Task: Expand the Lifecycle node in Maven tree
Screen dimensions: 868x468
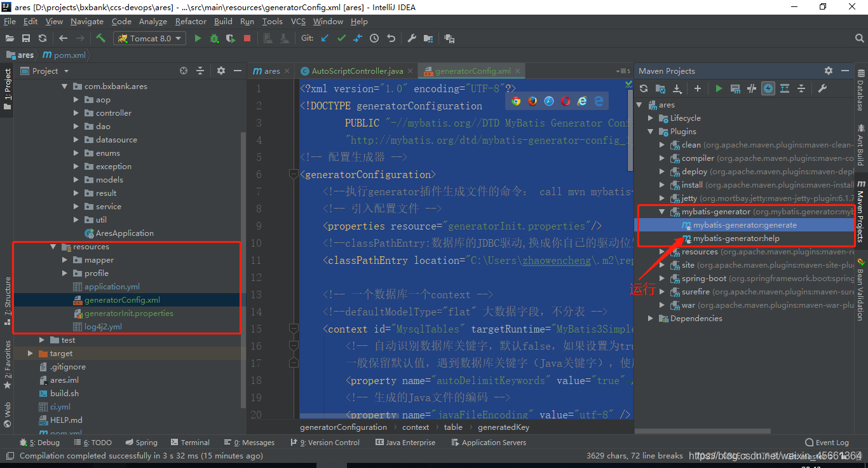Action: click(x=651, y=118)
